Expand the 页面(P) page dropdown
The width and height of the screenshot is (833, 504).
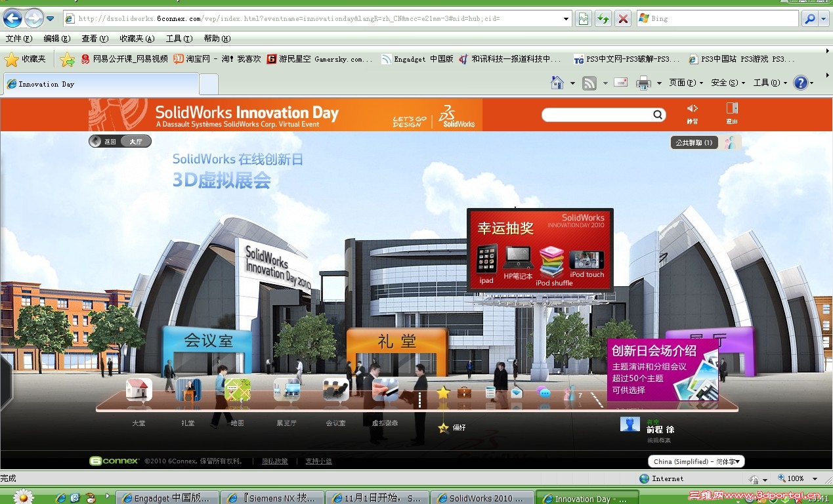(x=686, y=83)
